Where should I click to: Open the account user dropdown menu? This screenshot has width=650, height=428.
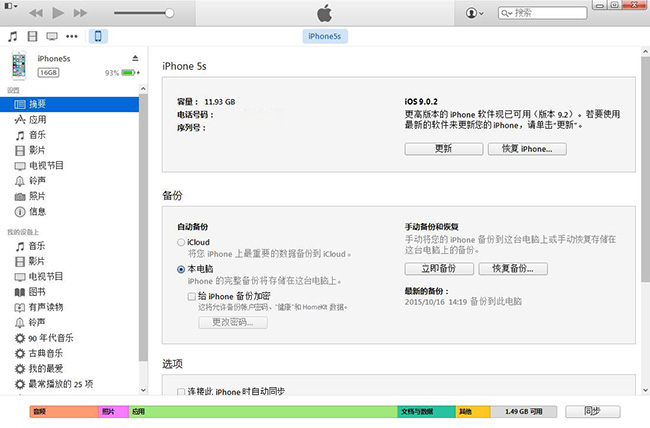475,13
